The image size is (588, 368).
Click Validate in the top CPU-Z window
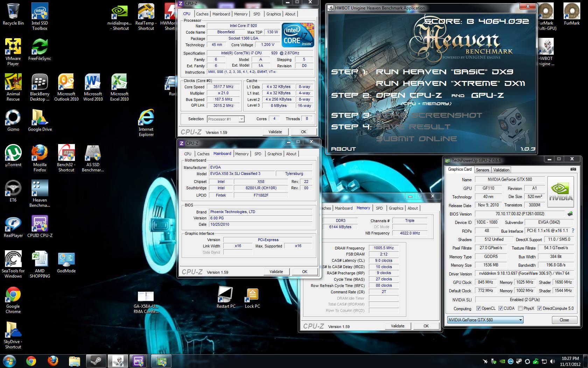coord(275,132)
